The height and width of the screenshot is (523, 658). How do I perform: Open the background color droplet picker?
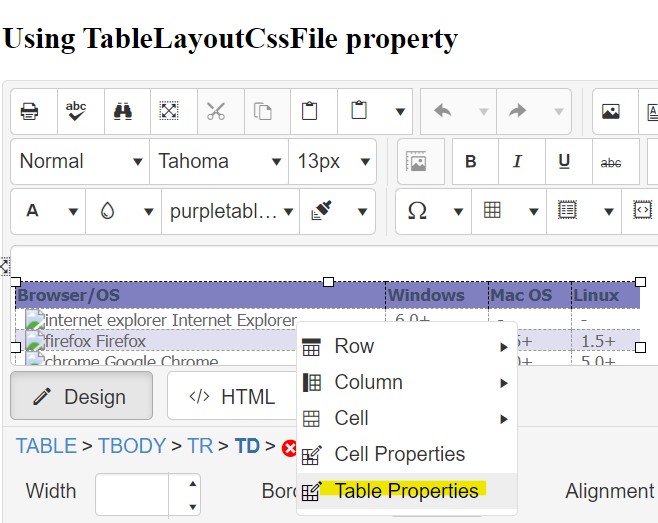[x=108, y=211]
